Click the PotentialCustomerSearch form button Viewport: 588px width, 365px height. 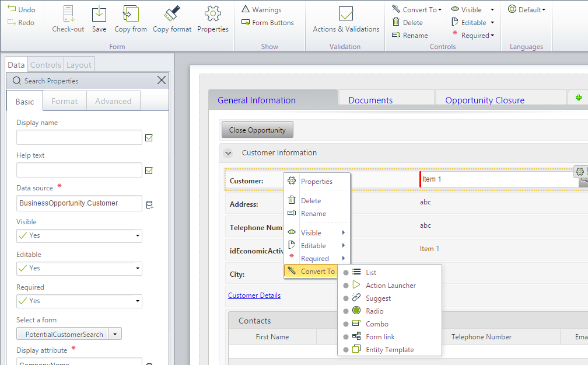[x=62, y=334]
